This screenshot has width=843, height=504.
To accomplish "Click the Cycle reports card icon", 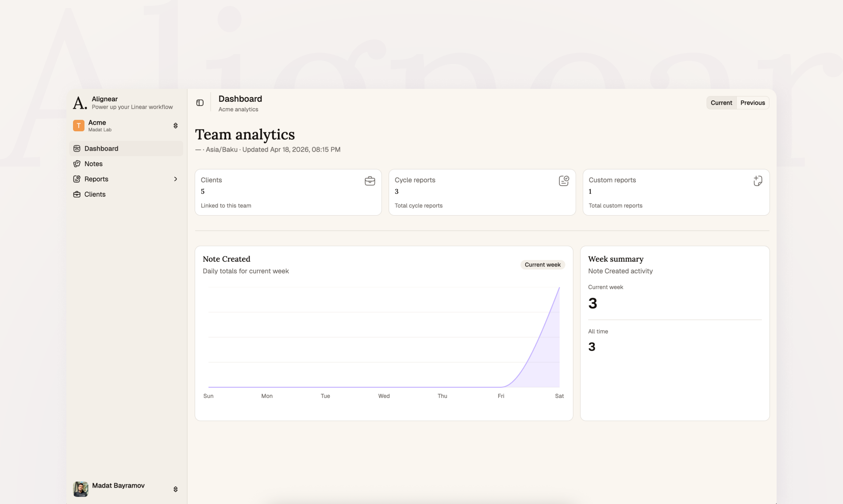I will pyautogui.click(x=564, y=181).
